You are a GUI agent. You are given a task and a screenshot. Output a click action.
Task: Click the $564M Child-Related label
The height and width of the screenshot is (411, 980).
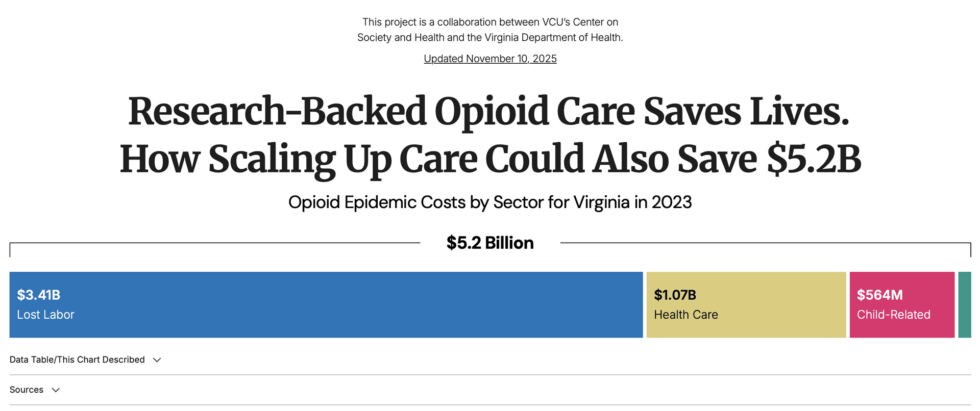[x=879, y=295]
